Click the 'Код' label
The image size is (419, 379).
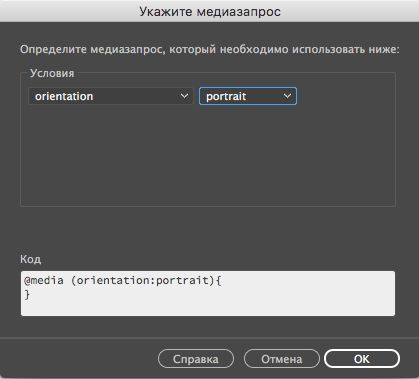coord(31,259)
